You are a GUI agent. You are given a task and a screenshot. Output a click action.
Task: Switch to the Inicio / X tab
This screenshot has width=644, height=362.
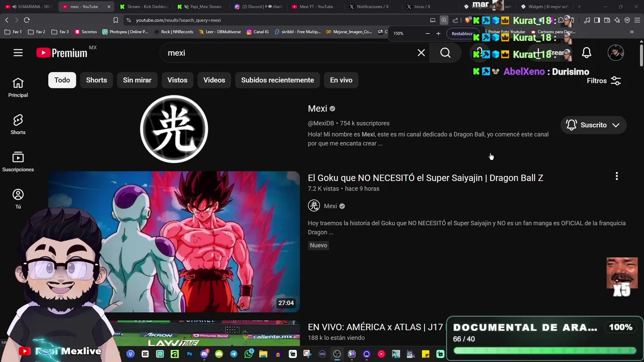point(431,7)
